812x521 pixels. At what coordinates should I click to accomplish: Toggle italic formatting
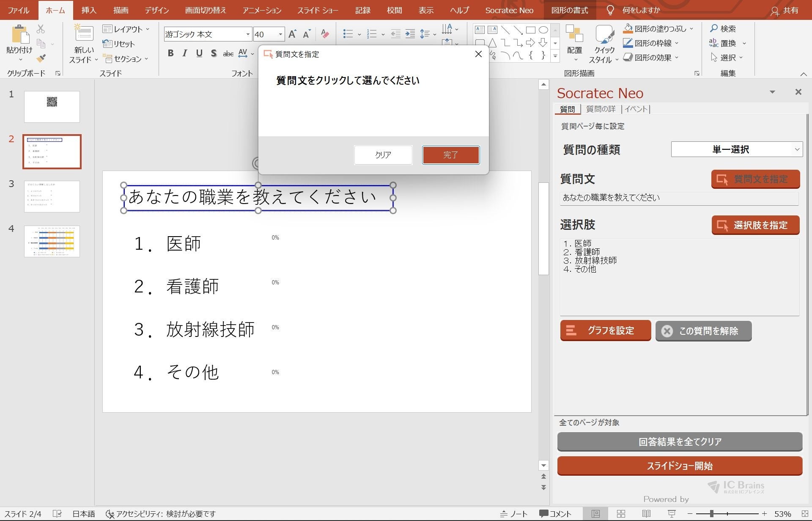185,53
